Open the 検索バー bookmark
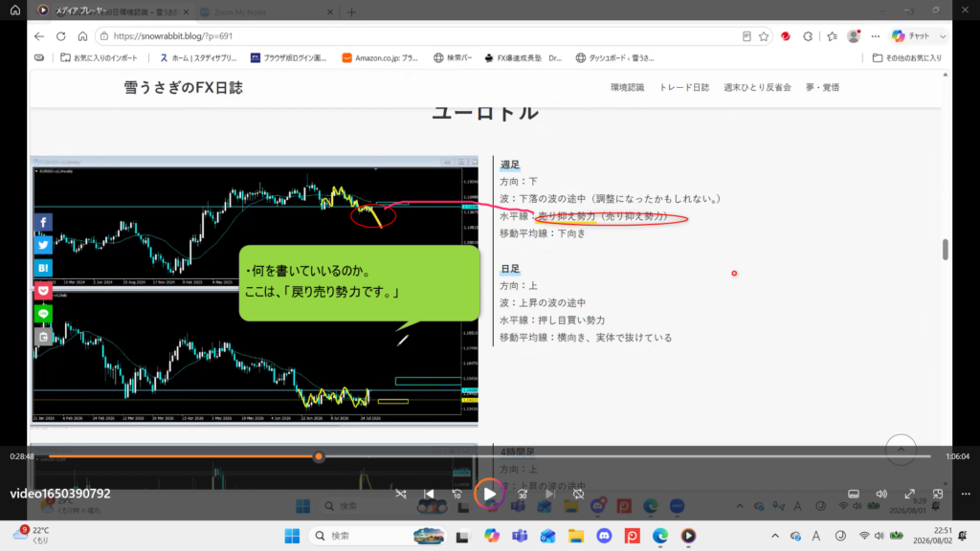 pyautogui.click(x=453, y=57)
